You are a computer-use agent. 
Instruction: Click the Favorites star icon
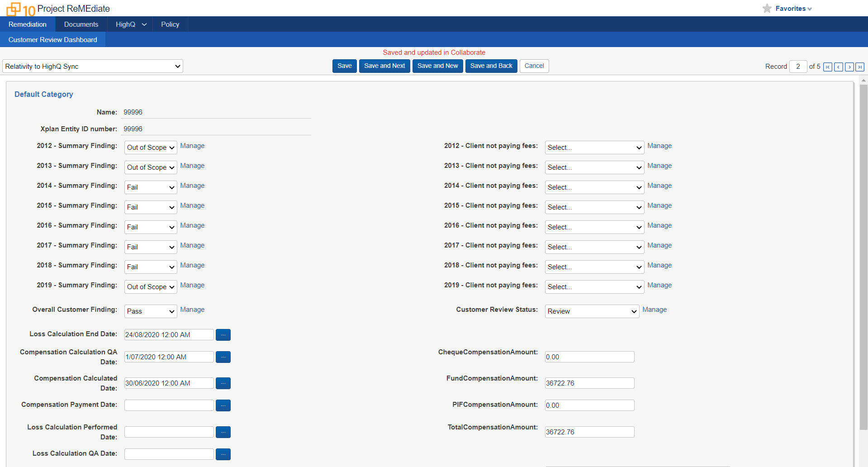click(x=767, y=8)
